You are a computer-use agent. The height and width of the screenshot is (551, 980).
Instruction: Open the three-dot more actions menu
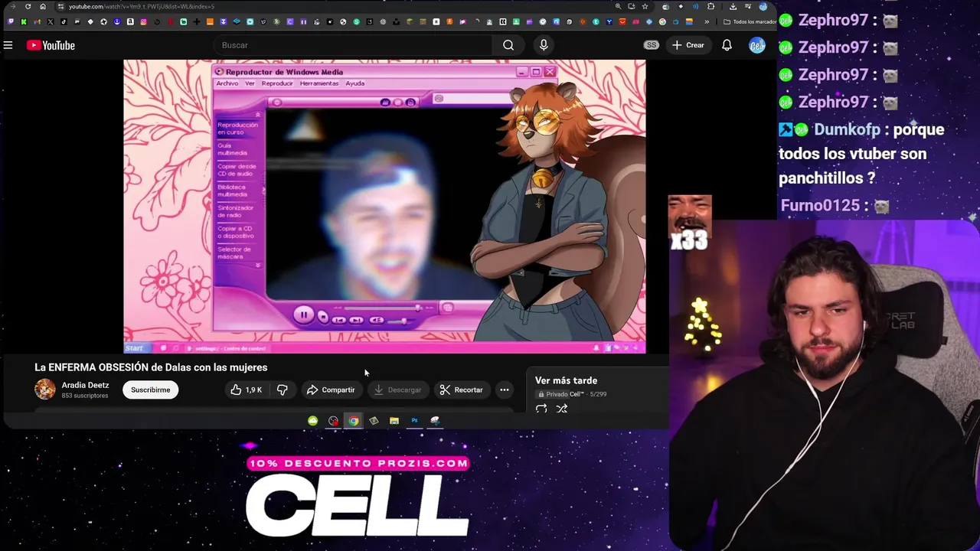(505, 390)
